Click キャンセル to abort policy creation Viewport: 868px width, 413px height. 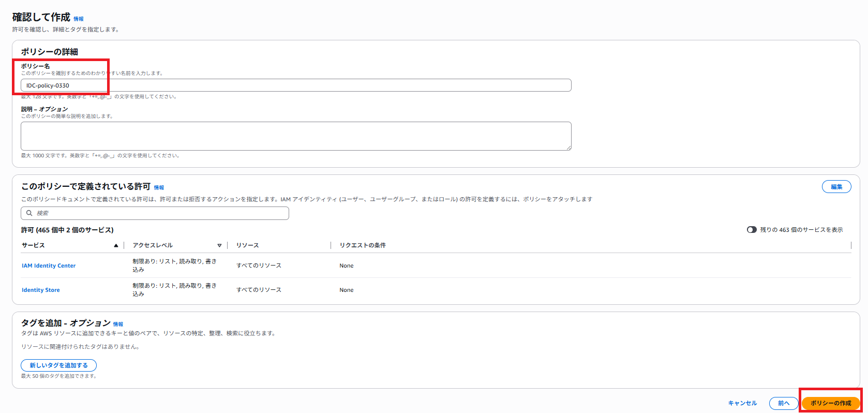pyautogui.click(x=742, y=403)
